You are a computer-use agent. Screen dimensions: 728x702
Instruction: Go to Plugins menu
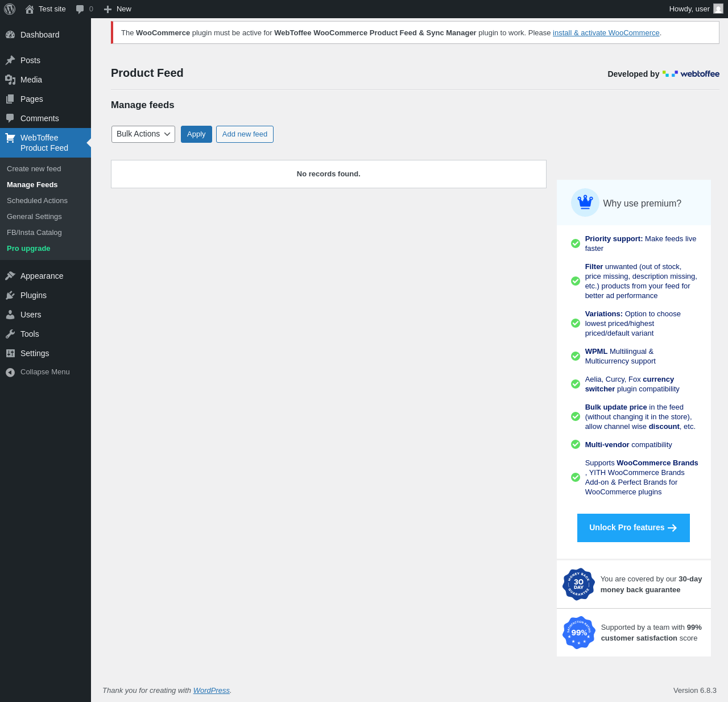point(45,295)
